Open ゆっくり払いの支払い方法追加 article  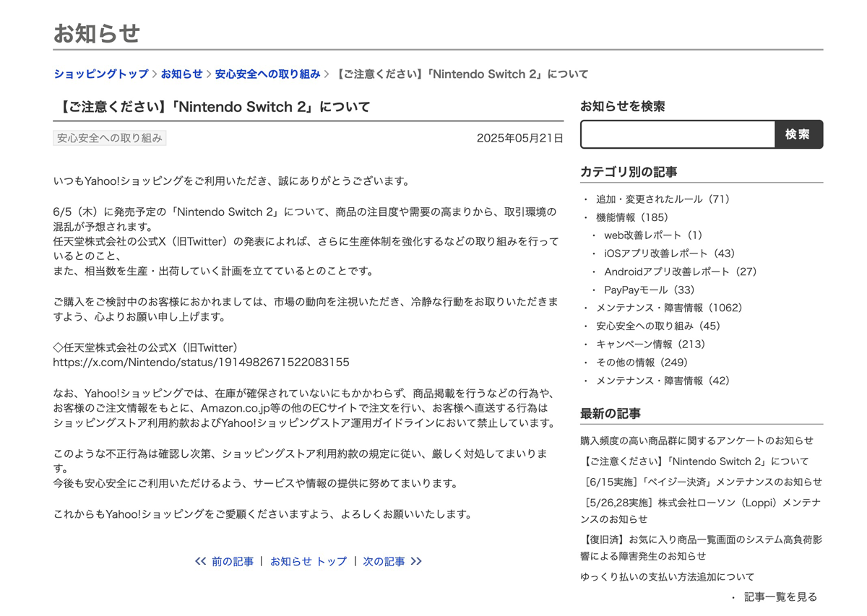click(667, 577)
